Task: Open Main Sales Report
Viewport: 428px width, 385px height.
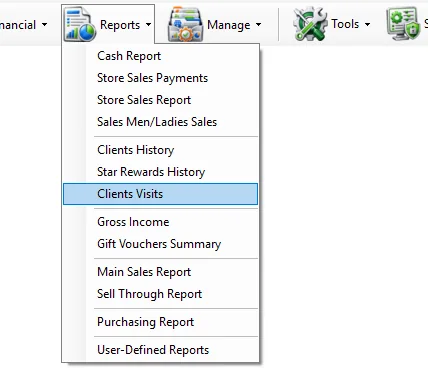Action: (160, 272)
